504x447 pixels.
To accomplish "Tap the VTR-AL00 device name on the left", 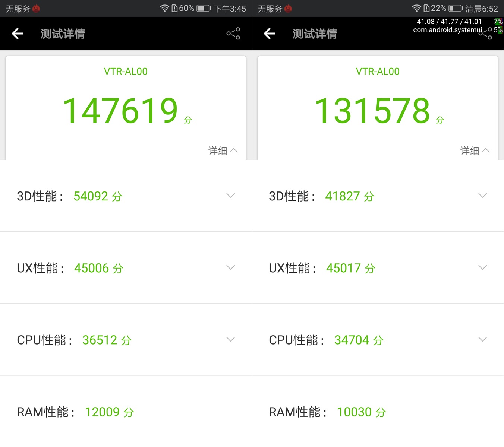I will tap(126, 71).
